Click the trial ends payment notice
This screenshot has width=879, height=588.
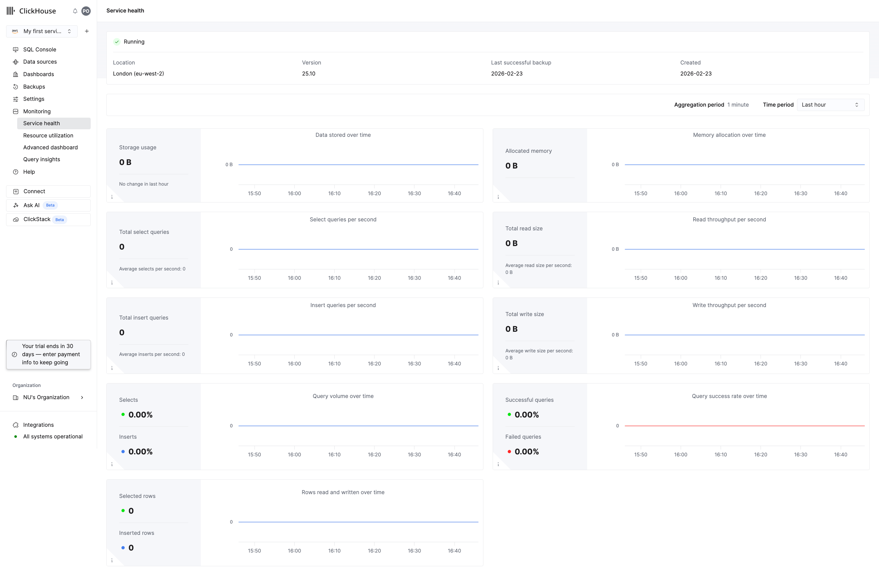click(48, 354)
